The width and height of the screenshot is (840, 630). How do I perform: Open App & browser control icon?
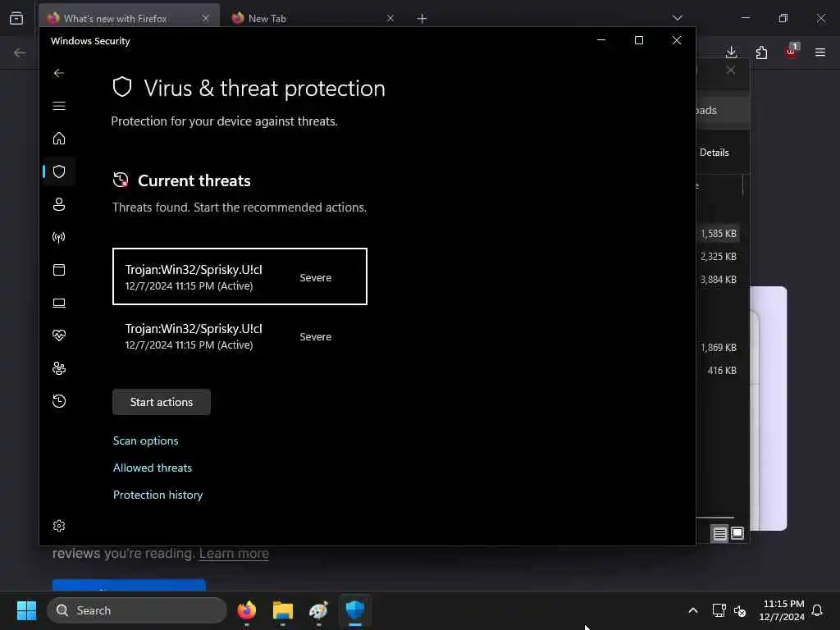tap(59, 270)
